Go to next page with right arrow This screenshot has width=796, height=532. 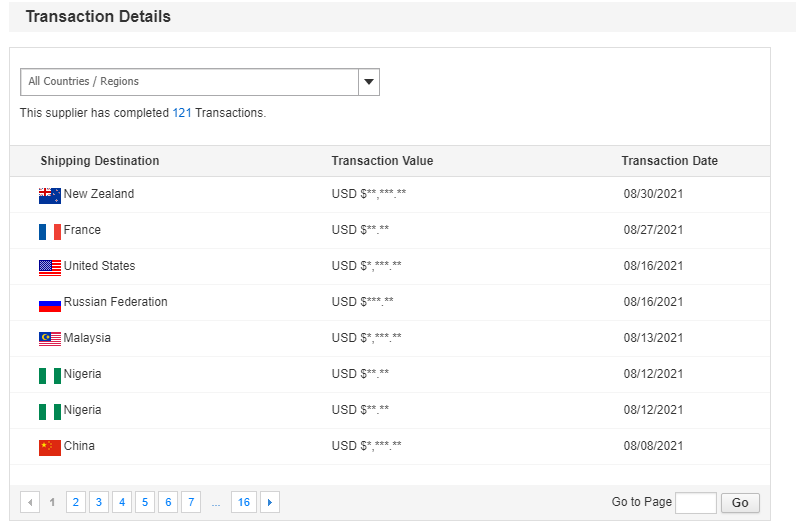(270, 502)
